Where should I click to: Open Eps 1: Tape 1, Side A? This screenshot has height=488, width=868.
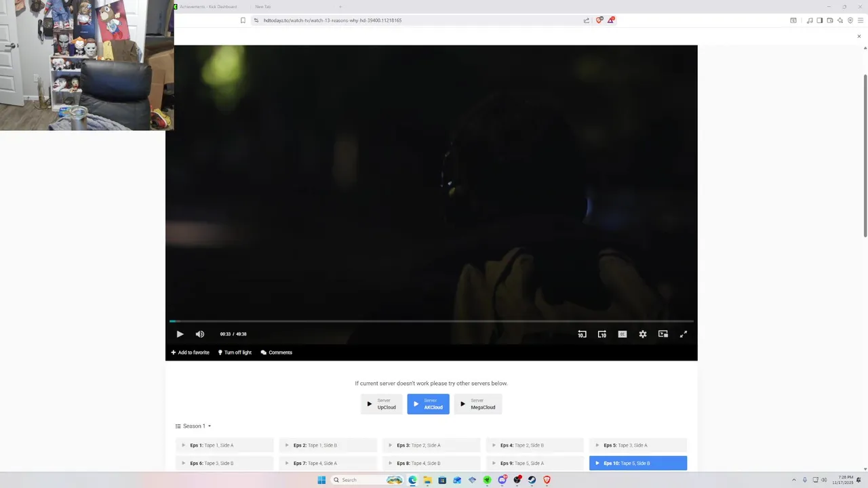pyautogui.click(x=224, y=445)
